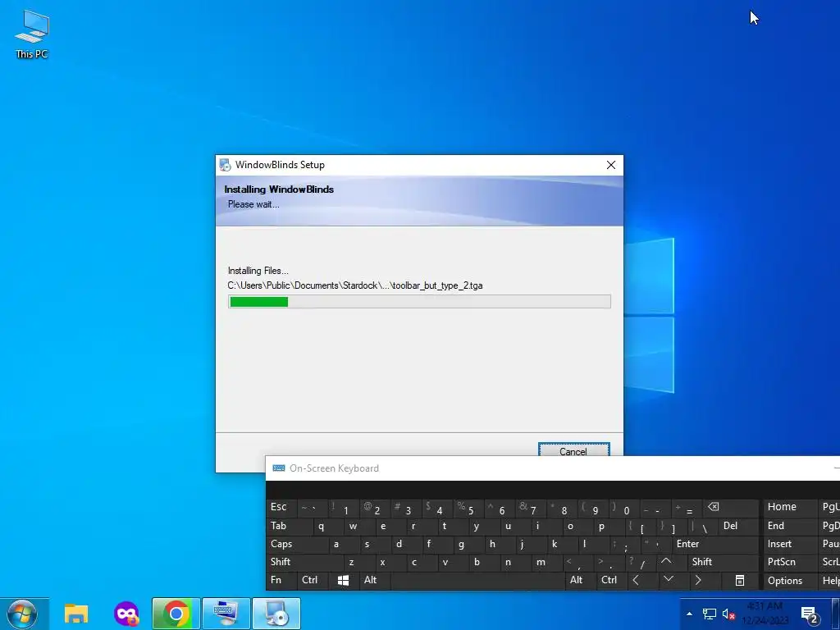Screen dimensions: 840x630
Task: Click the number 1 key
Action: coord(343,507)
